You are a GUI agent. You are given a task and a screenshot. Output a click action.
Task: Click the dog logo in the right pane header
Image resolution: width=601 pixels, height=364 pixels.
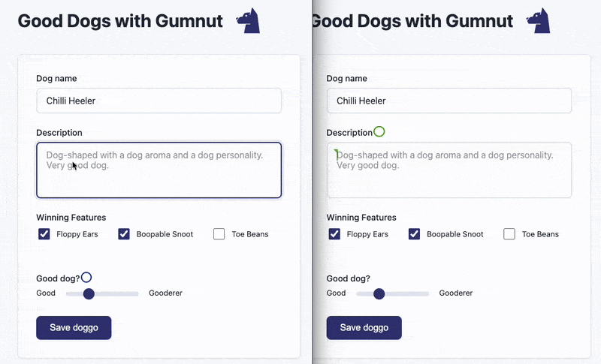(x=539, y=21)
